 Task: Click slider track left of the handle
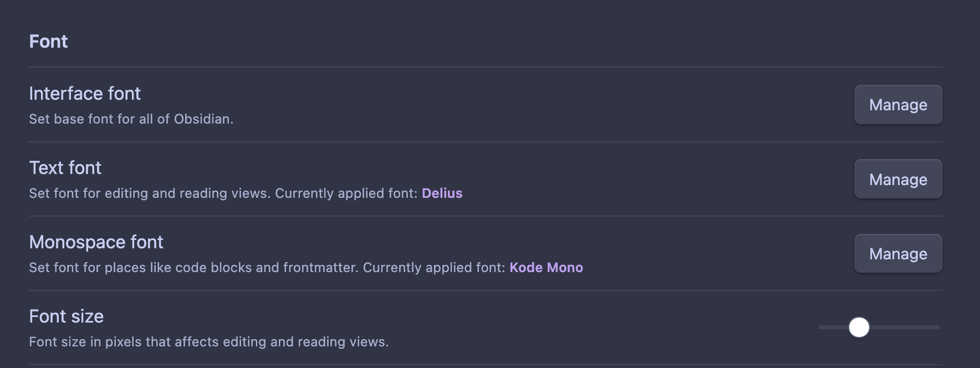(832, 327)
